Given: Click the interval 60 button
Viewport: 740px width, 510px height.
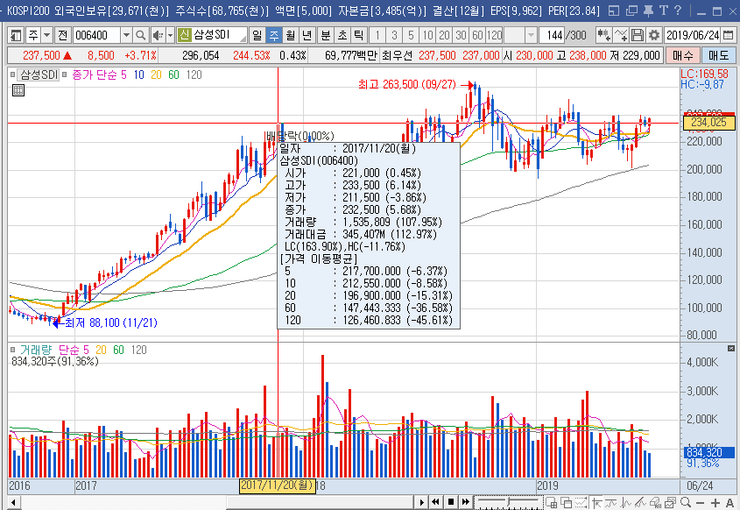Looking at the screenshot, I should click(x=478, y=35).
